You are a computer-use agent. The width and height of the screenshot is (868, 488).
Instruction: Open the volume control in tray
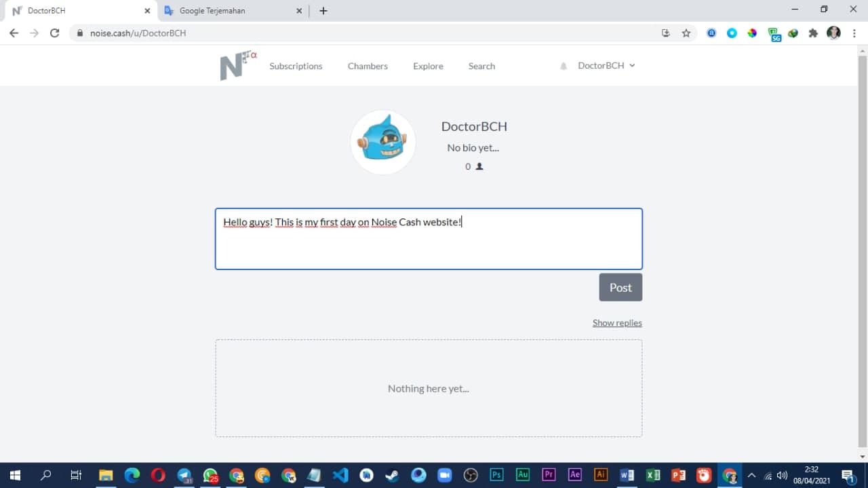point(782,475)
